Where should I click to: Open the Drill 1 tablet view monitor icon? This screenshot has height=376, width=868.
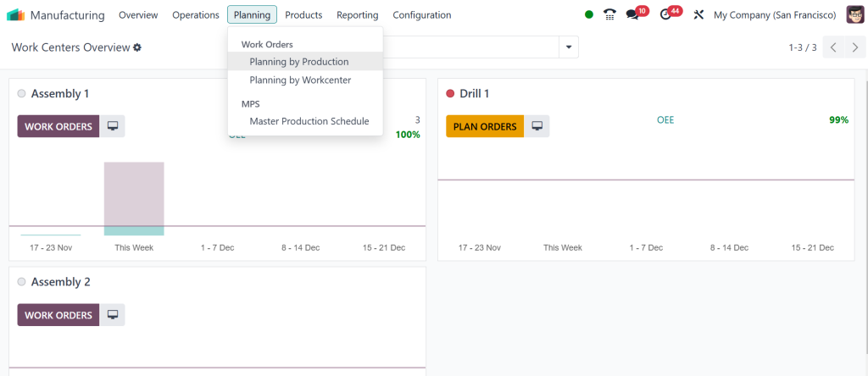pyautogui.click(x=537, y=126)
